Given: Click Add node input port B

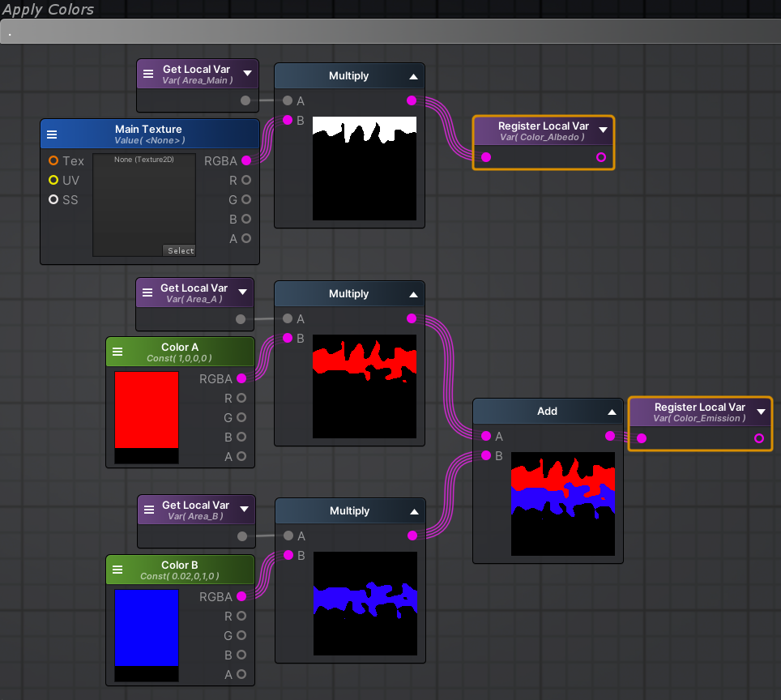Looking at the screenshot, I should point(486,455).
